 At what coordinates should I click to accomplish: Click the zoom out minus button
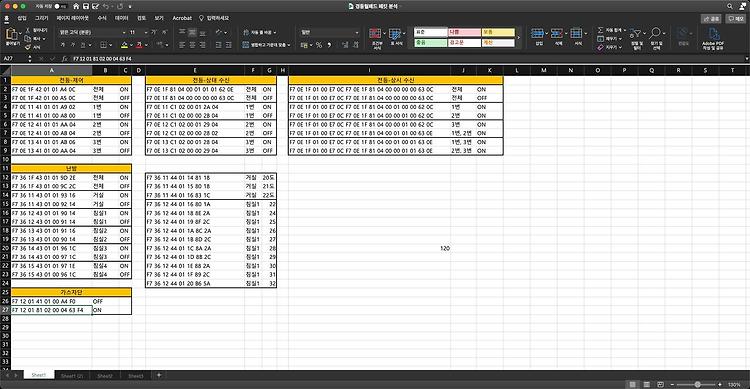click(672, 384)
